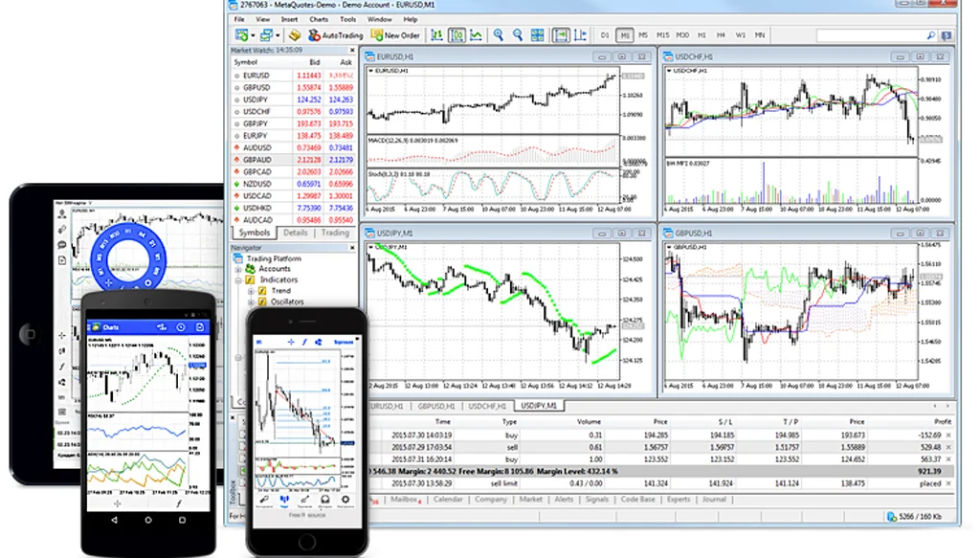The height and width of the screenshot is (558, 980).
Task: Switch to the Details tab in Market Watch
Action: coord(295,233)
